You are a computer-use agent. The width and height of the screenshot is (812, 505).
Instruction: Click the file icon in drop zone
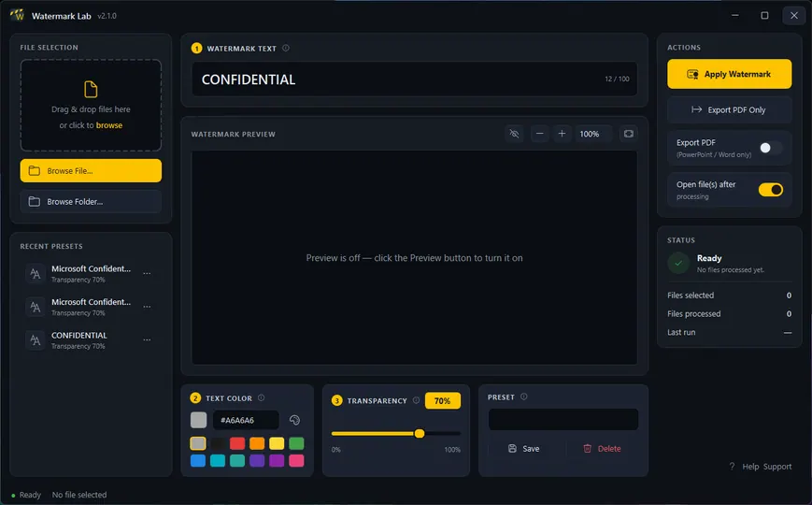[91, 89]
